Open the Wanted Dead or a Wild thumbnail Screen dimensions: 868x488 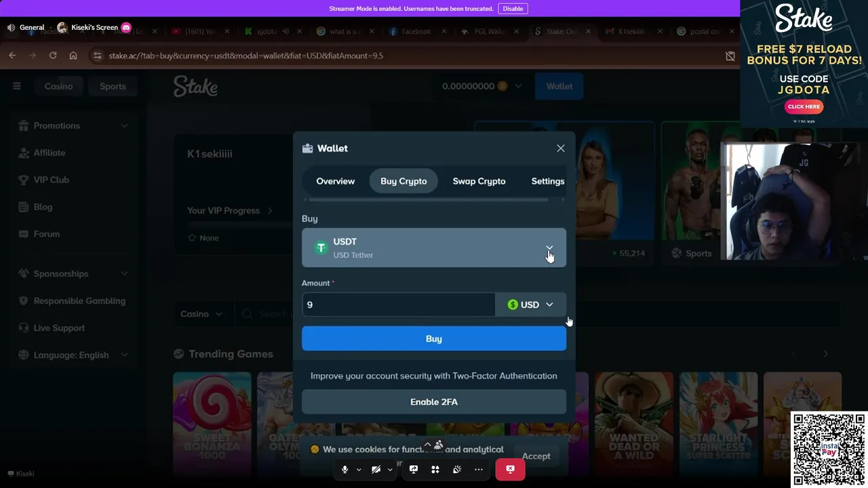pyautogui.click(x=634, y=424)
